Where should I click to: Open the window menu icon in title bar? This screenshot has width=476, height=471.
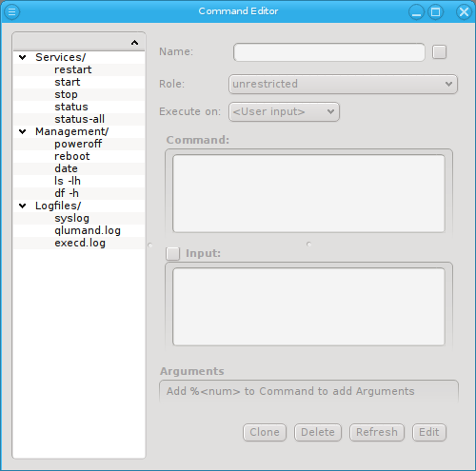click(12, 11)
